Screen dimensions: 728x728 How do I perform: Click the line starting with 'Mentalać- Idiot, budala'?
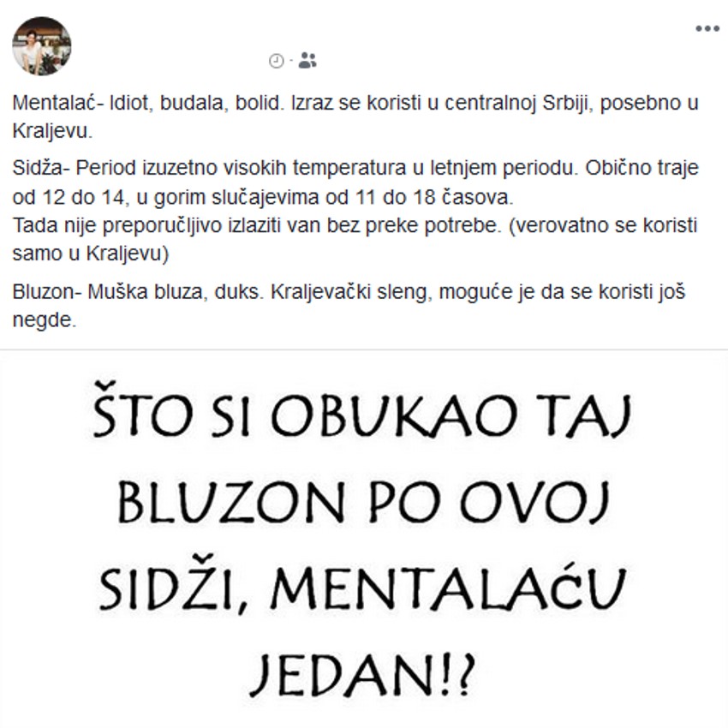[355, 103]
